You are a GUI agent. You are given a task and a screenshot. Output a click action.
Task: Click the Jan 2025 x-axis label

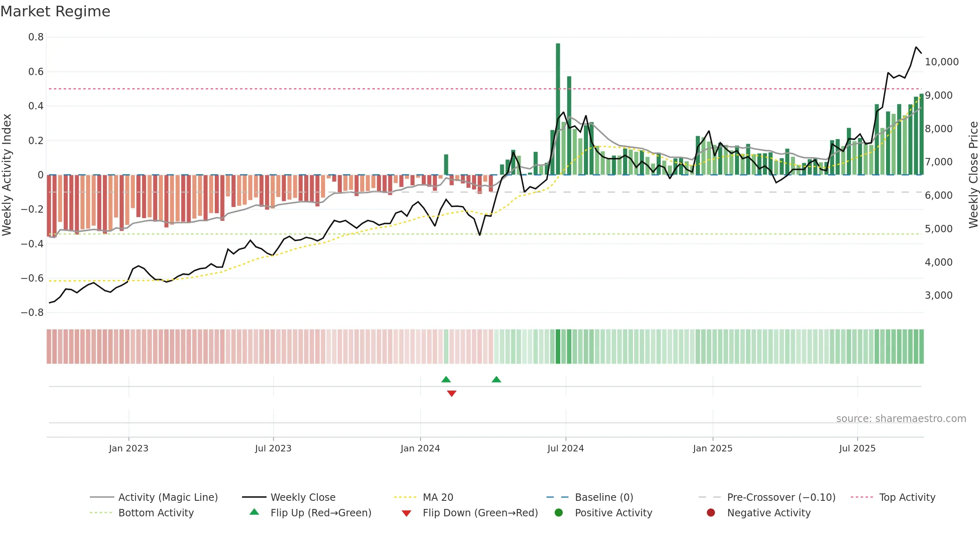[713, 449]
